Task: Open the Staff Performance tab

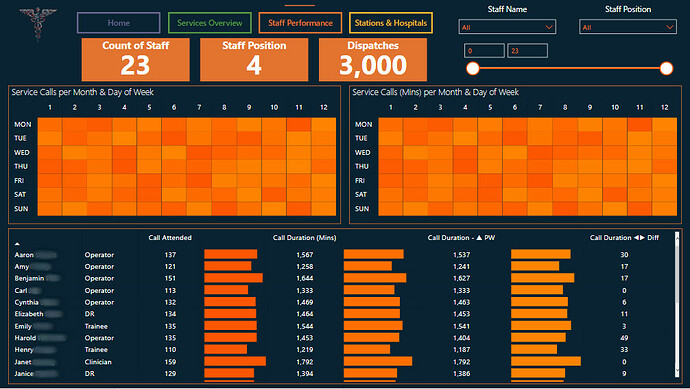Action: coord(300,23)
